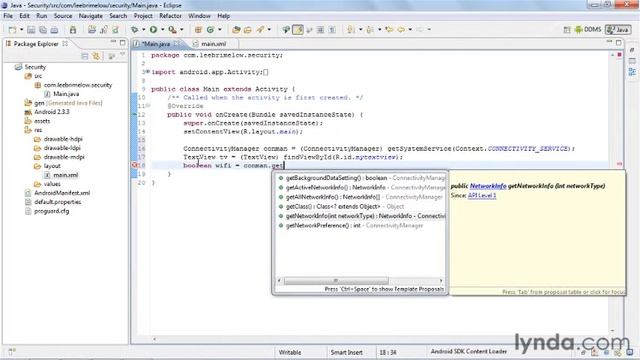640x360 pixels.
Task: Open the Window menu
Action: (199, 16)
